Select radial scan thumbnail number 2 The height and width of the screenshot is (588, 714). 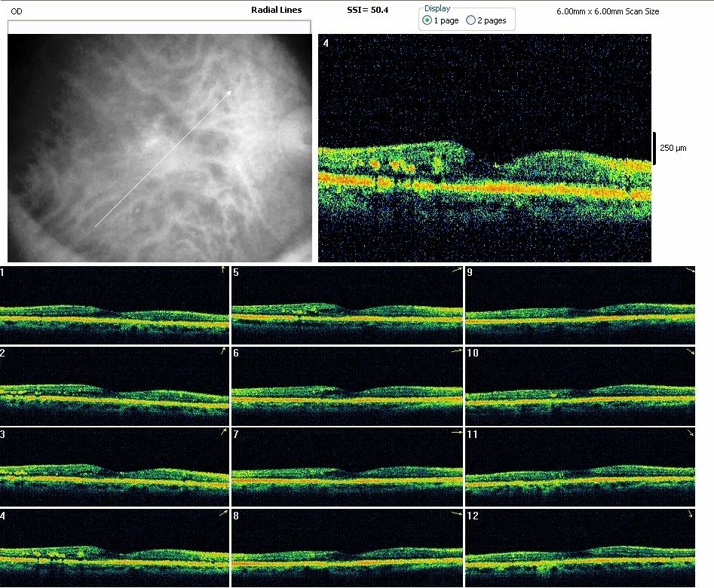[x=114, y=386]
